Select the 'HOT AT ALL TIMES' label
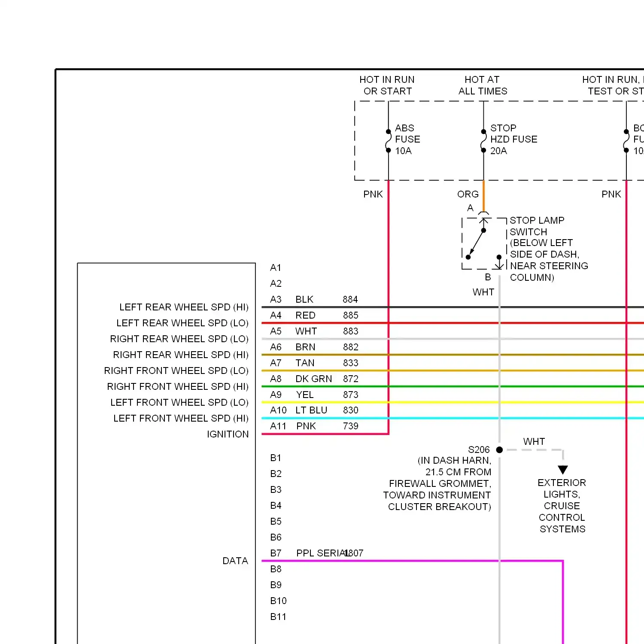Screen dimensions: 644x644 tap(483, 85)
